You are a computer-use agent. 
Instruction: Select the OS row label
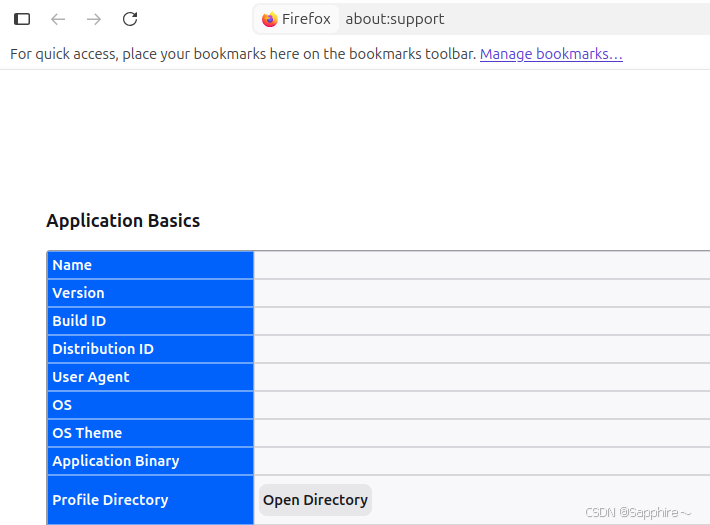pos(62,405)
